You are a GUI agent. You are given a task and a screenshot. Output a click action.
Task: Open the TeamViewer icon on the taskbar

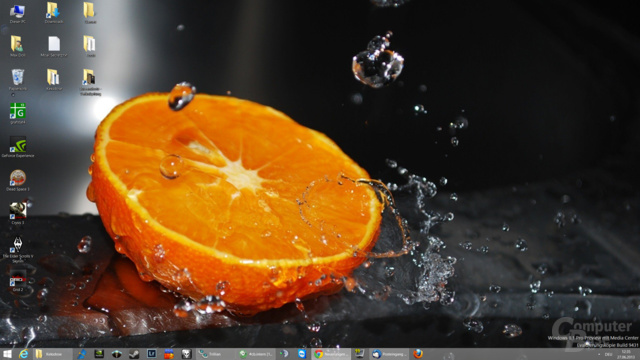point(302,354)
